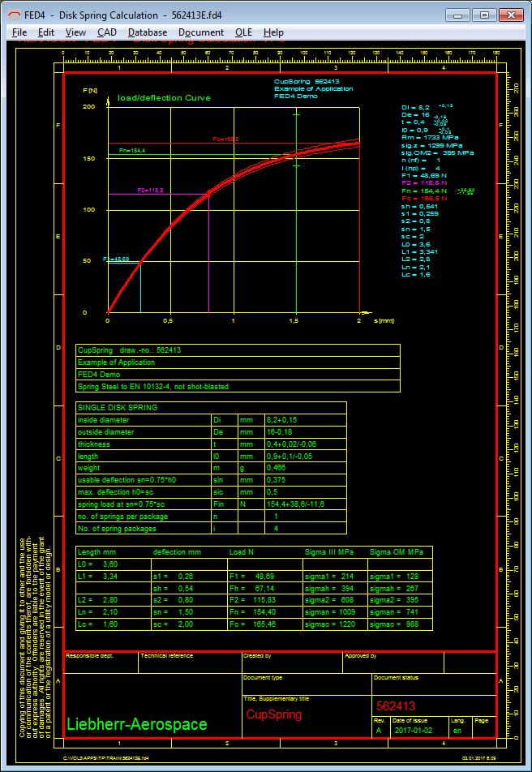The image size is (532, 772).
Task: Click the 'Document status' field in title block
Action: pyautogui.click(x=434, y=684)
